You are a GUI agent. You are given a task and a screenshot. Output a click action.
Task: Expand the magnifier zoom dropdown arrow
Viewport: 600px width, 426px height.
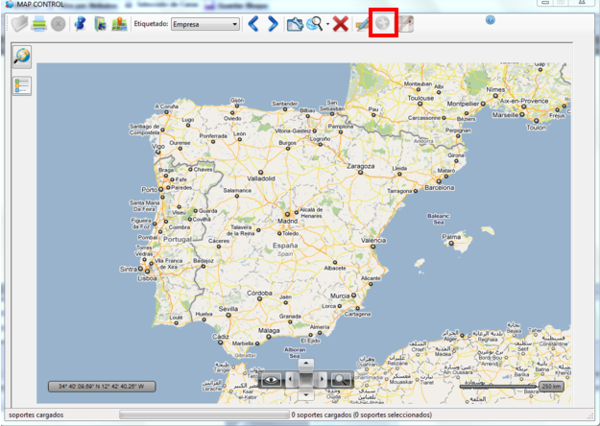pyautogui.click(x=327, y=23)
